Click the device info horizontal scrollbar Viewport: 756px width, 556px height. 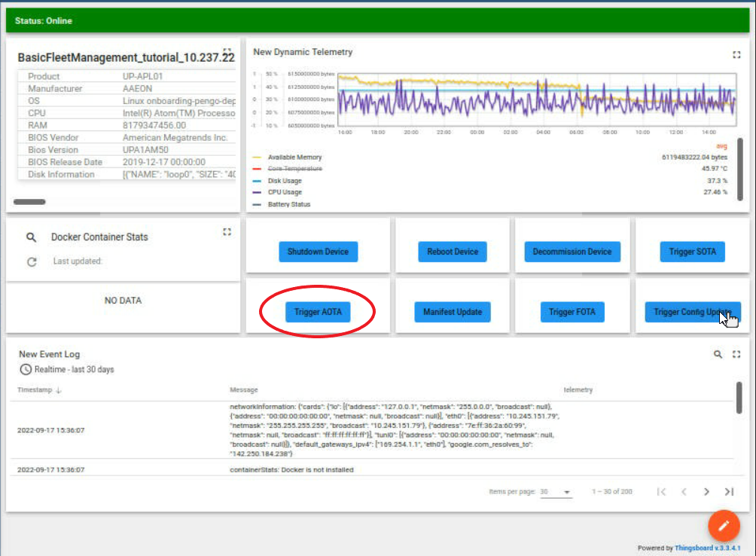(x=29, y=202)
